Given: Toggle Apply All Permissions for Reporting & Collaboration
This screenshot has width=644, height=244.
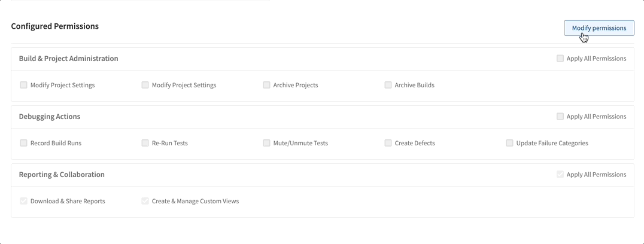Looking at the screenshot, I should [x=560, y=175].
